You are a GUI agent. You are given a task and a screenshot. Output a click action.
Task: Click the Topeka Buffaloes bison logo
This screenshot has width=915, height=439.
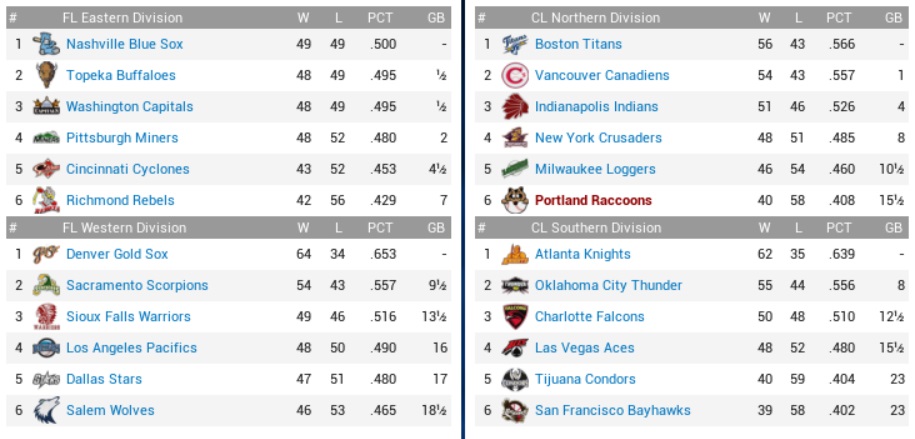click(x=46, y=75)
